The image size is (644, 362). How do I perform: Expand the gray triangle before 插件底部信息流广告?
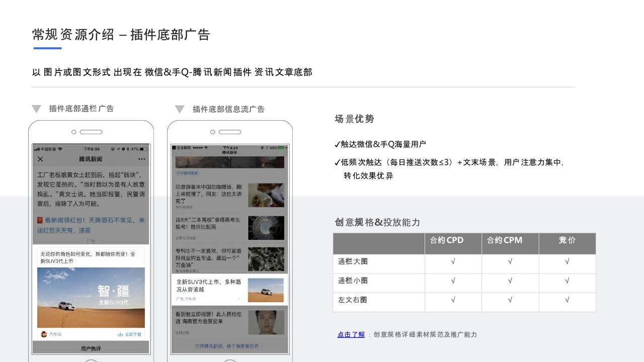180,109
